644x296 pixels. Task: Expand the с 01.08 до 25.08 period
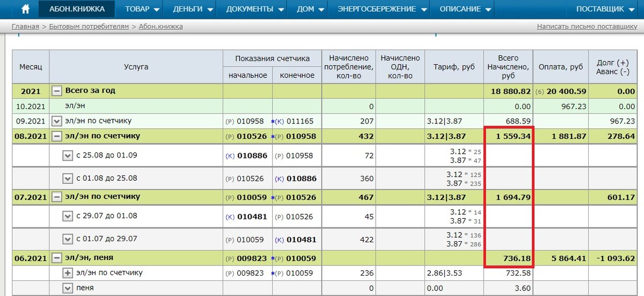coord(68,178)
